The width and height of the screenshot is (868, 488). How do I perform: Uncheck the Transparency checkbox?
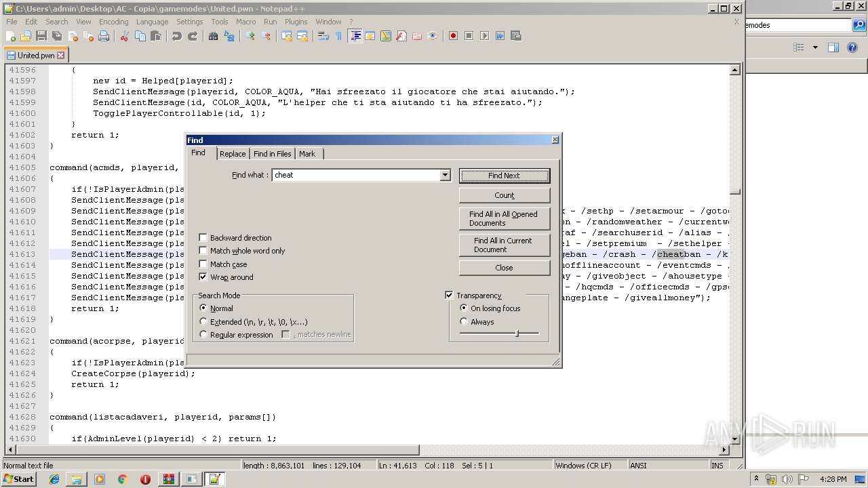[449, 296]
